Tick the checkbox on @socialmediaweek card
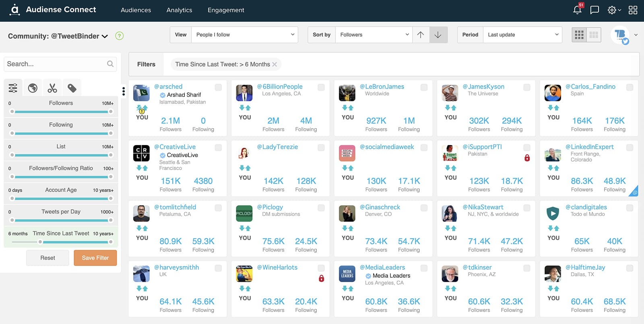644x324 pixels. click(424, 148)
